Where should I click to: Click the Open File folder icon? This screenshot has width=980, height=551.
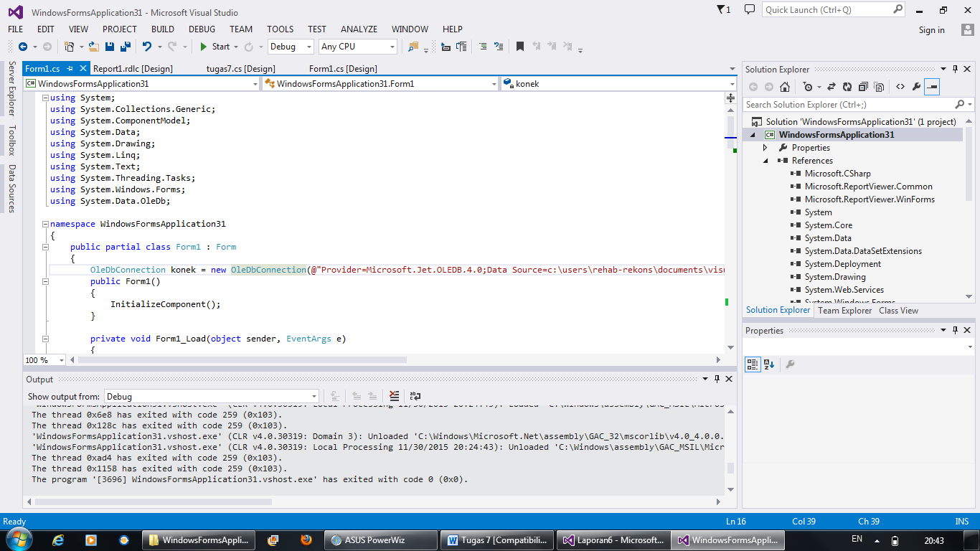(x=94, y=47)
